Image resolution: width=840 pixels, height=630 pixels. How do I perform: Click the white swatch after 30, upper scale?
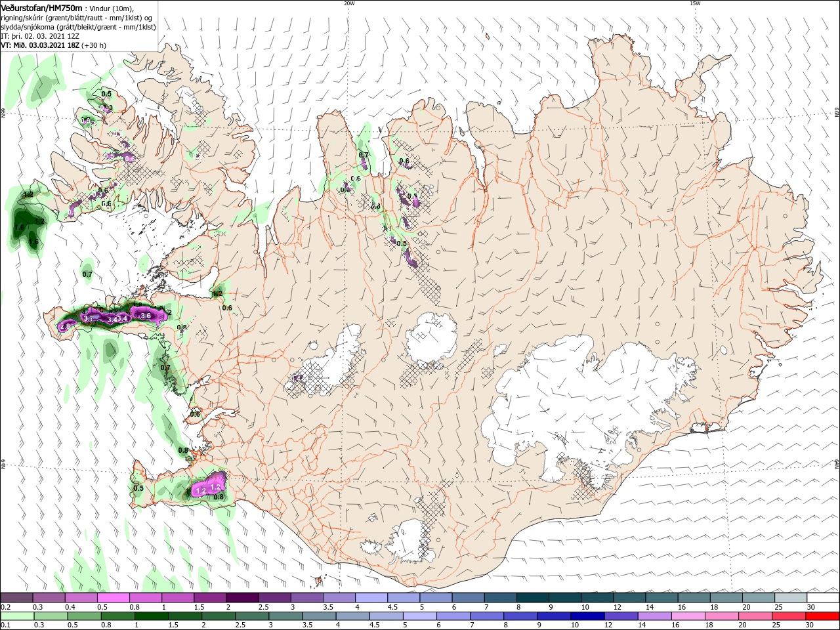(x=824, y=598)
